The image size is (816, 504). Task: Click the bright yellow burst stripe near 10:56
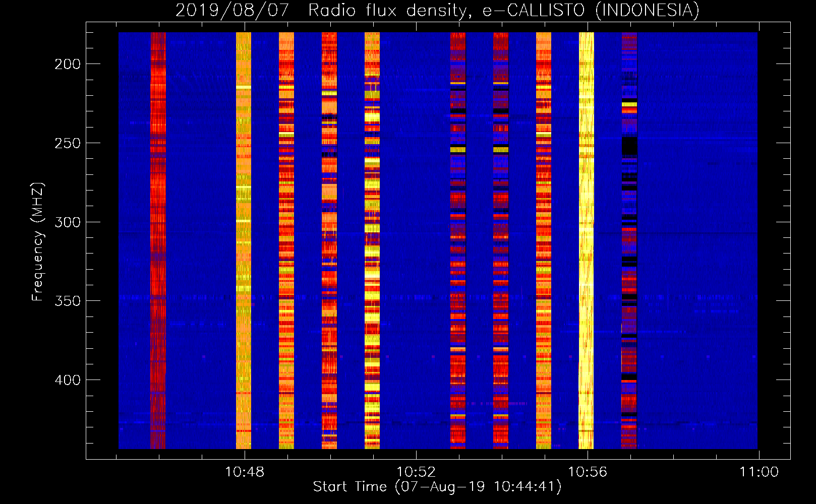pyautogui.click(x=587, y=240)
